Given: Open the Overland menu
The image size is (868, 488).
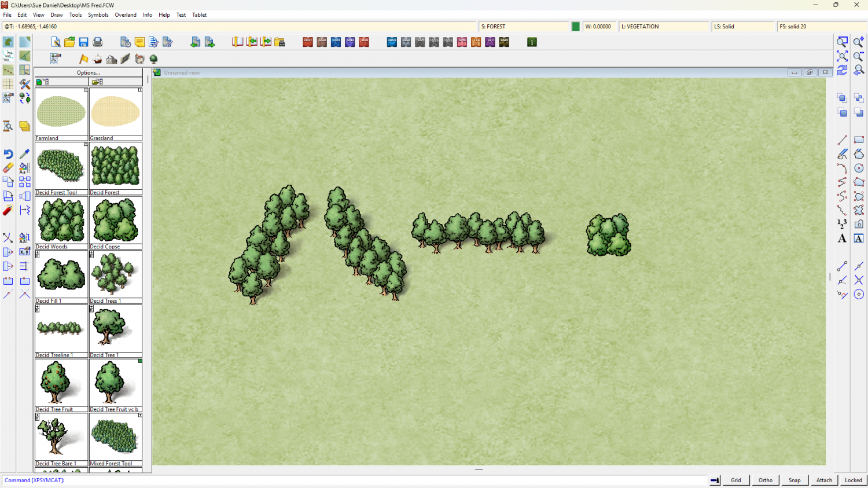Looking at the screenshot, I should (x=126, y=15).
